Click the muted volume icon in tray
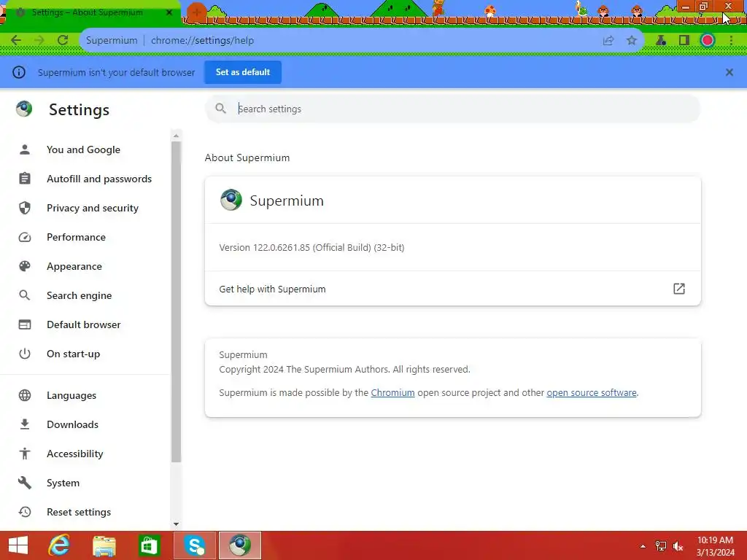Image resolution: width=747 pixels, height=560 pixels. tap(678, 546)
